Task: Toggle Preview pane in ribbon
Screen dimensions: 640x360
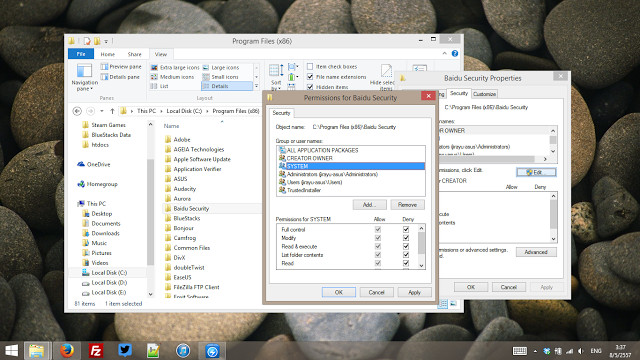Action: click(121, 67)
